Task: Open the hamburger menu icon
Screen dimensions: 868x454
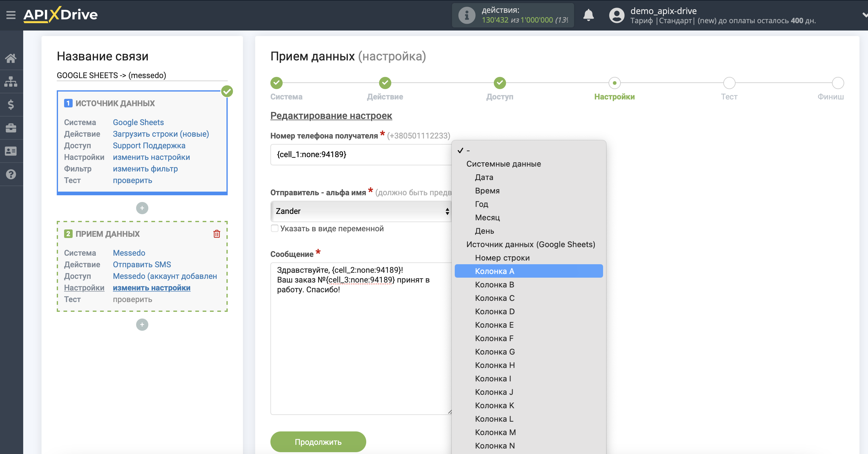Action: (x=11, y=15)
